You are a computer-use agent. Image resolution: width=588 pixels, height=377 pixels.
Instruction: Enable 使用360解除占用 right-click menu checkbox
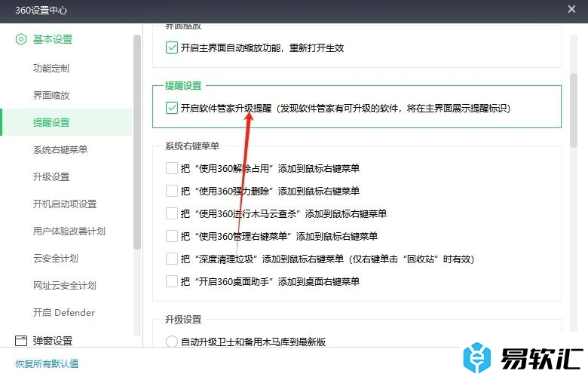pyautogui.click(x=172, y=168)
